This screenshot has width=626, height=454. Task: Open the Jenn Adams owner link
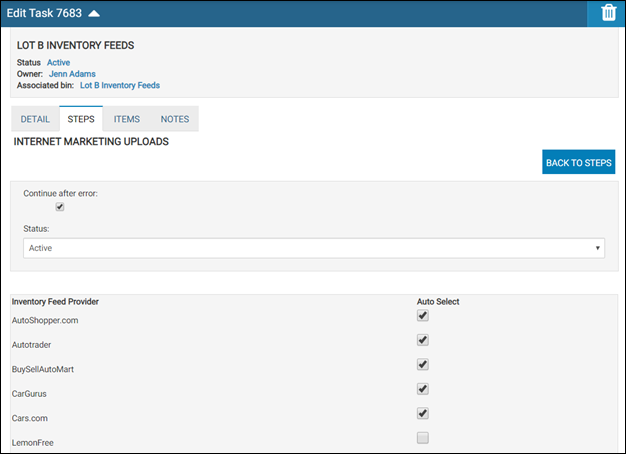coord(74,74)
